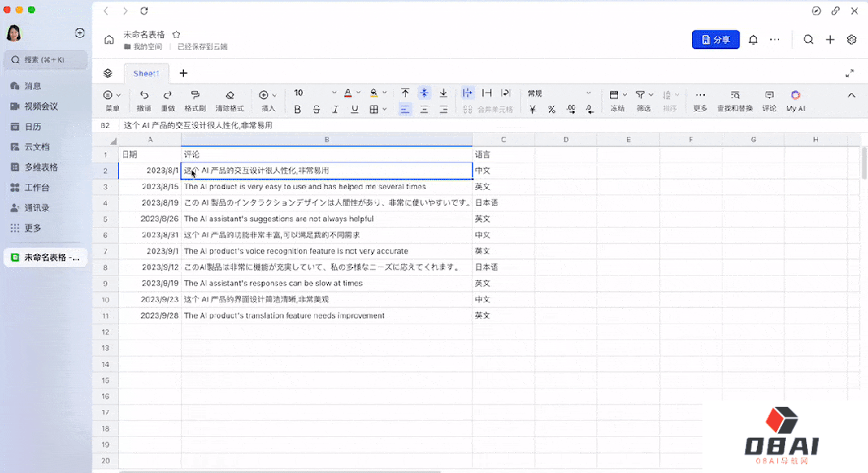The image size is (868, 473).
Task: Click the Redo (重做) arrow
Action: tap(167, 95)
